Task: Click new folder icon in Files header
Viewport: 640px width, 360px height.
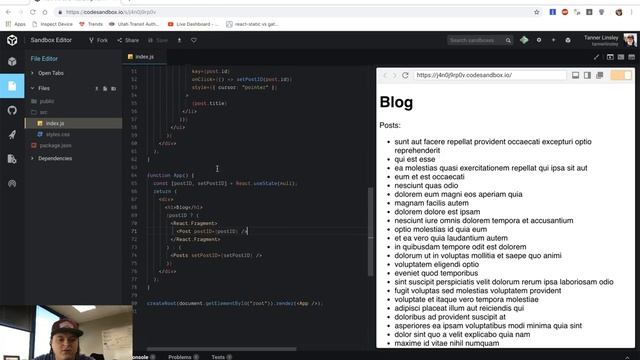Action: click(113, 89)
